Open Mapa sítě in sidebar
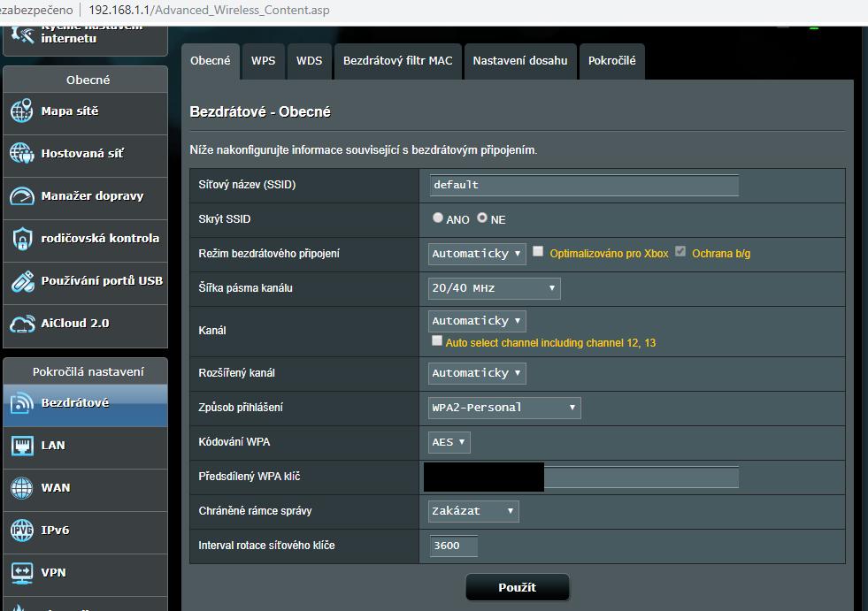Viewport: 868px width, 611px height. click(85, 111)
